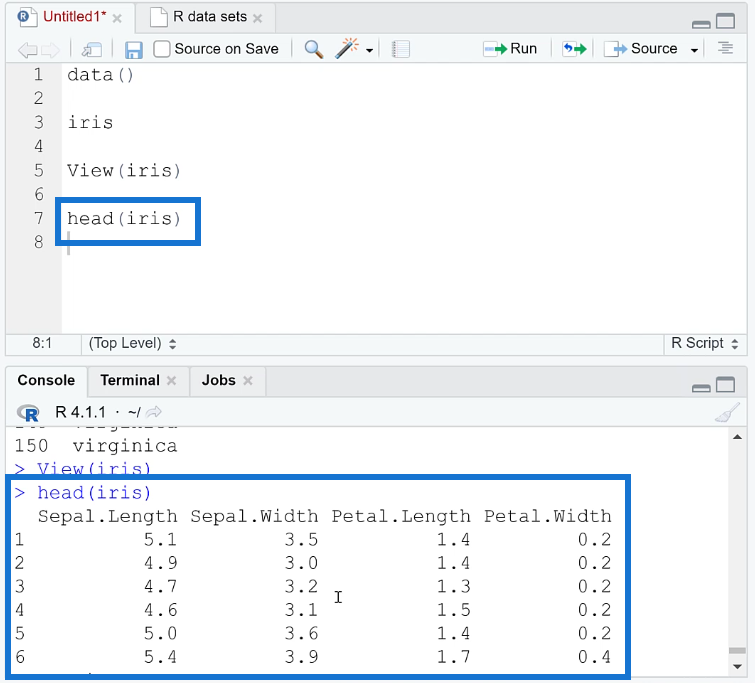Click the Sepal.Length column header in console
755x683 pixels.
(107, 516)
